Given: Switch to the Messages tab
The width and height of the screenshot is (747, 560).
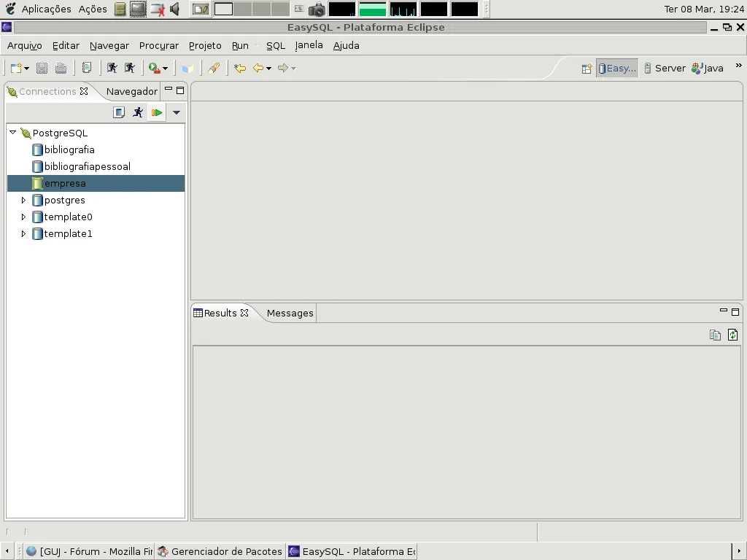Looking at the screenshot, I should click(290, 313).
